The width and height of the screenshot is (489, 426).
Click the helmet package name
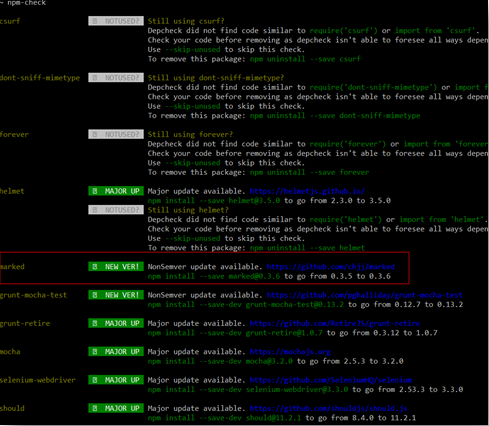pyautogui.click(x=12, y=191)
